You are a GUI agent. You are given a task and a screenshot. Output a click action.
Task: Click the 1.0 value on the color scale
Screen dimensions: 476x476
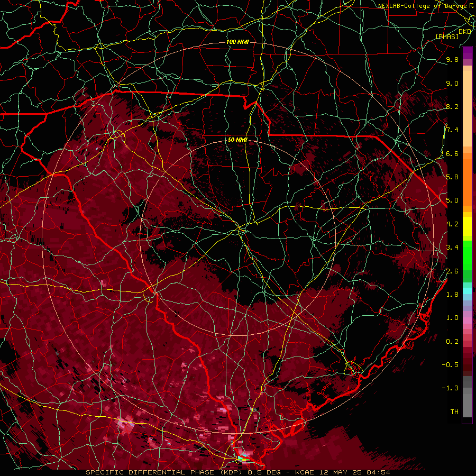click(452, 318)
